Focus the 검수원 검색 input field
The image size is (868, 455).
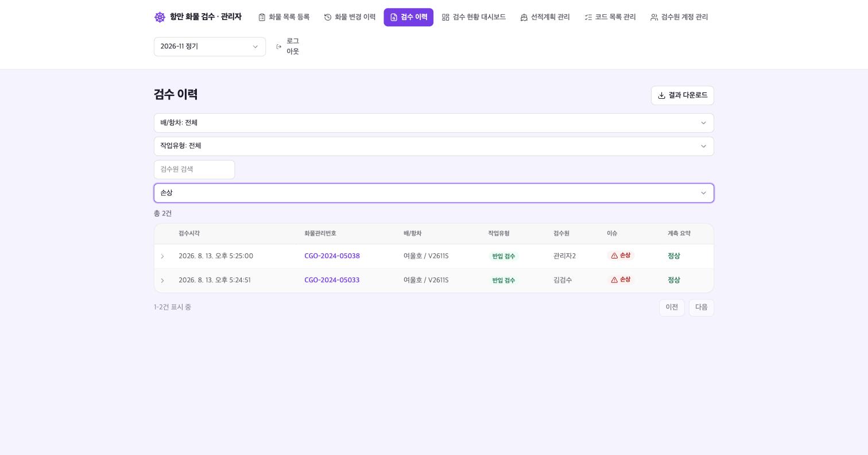tap(194, 169)
